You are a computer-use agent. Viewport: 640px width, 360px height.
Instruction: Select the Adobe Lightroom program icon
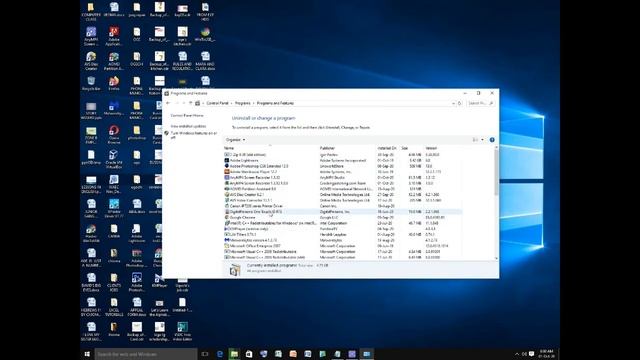227,160
